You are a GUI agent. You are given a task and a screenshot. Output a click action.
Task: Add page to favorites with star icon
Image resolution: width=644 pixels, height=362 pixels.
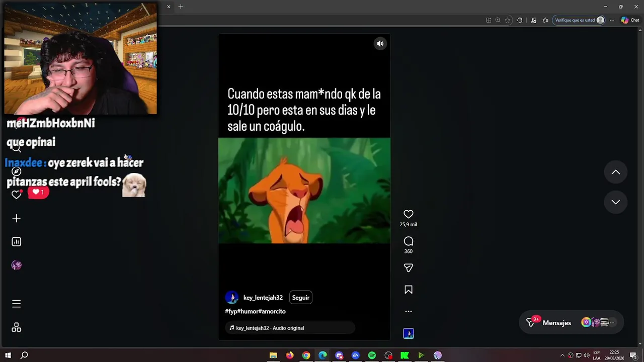pyautogui.click(x=508, y=20)
